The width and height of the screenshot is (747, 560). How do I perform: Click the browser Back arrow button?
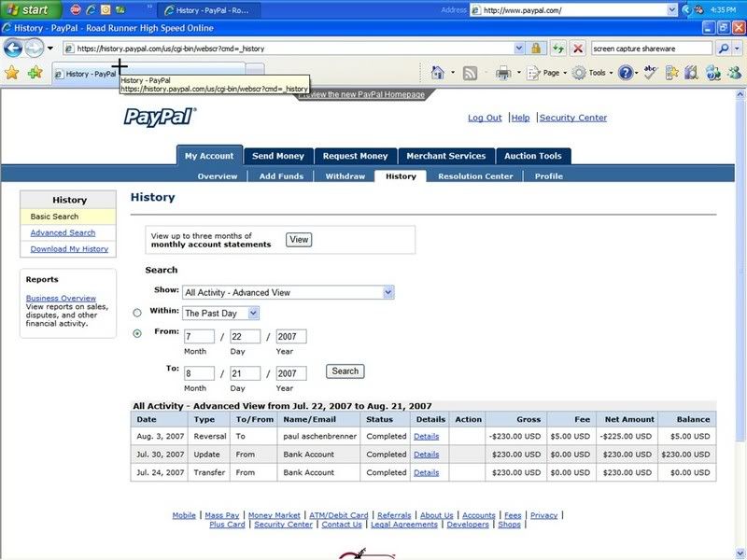pos(13,48)
